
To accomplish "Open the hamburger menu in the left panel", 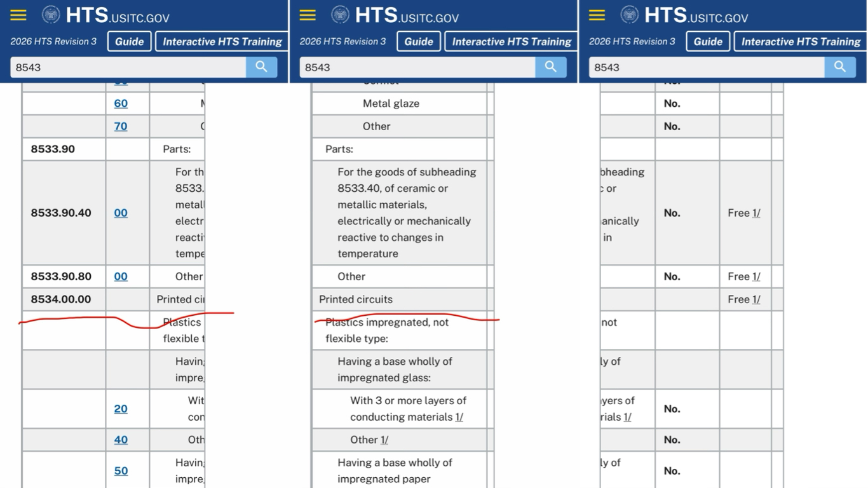I will (x=18, y=15).
